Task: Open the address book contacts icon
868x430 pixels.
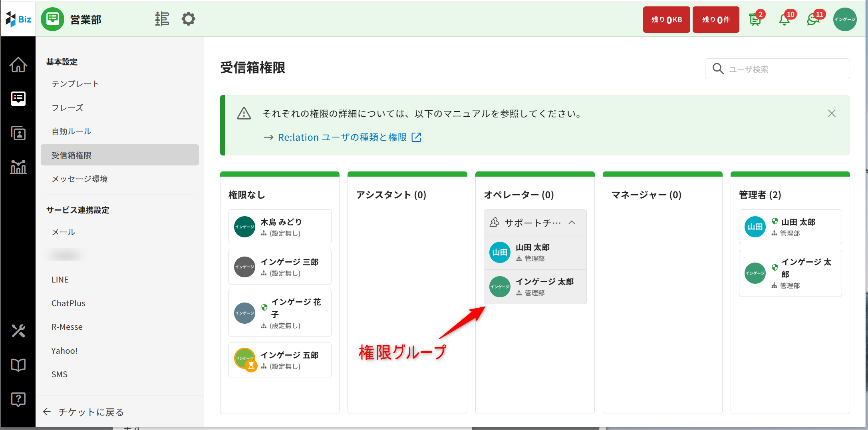Action: 18,133
